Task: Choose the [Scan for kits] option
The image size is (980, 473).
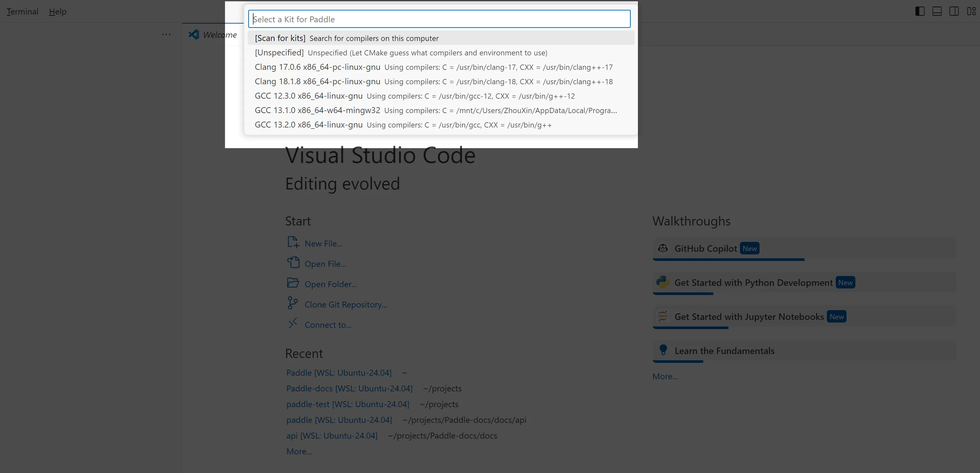Action: click(441, 38)
